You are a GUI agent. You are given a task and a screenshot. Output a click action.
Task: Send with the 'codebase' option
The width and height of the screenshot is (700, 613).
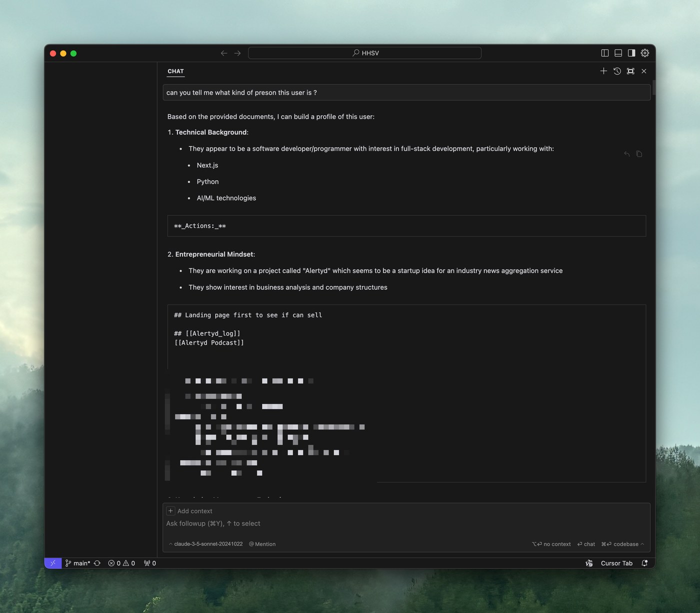[619, 544]
